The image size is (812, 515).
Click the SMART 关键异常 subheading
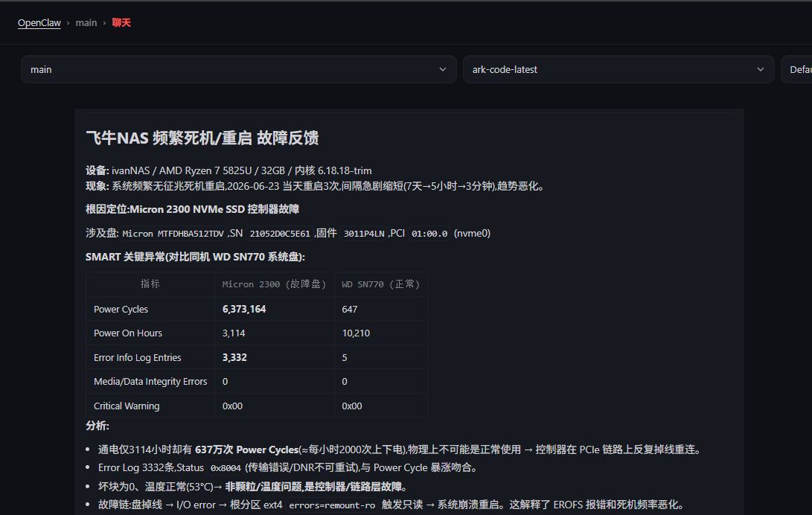pos(195,257)
